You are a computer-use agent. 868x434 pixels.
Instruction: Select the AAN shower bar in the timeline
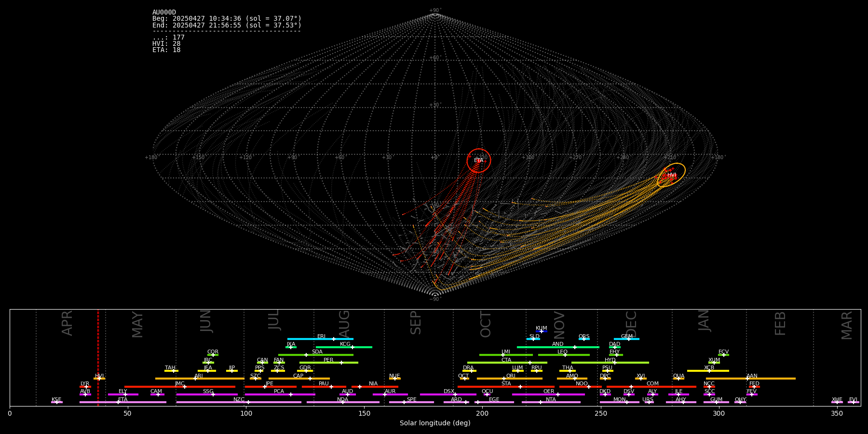pyautogui.click(x=751, y=379)
